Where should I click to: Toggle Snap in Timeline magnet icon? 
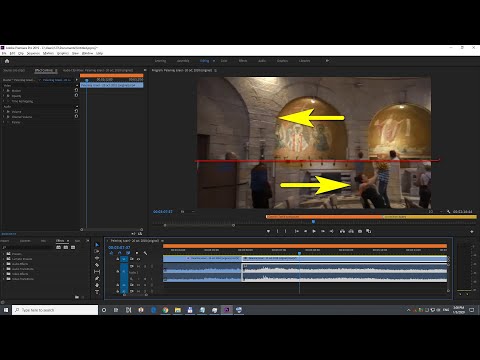[119, 253]
